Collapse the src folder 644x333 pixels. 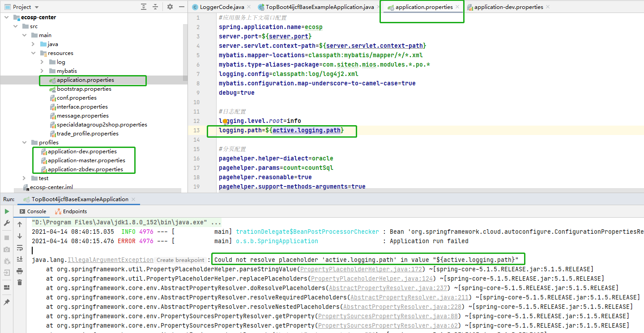point(16,26)
